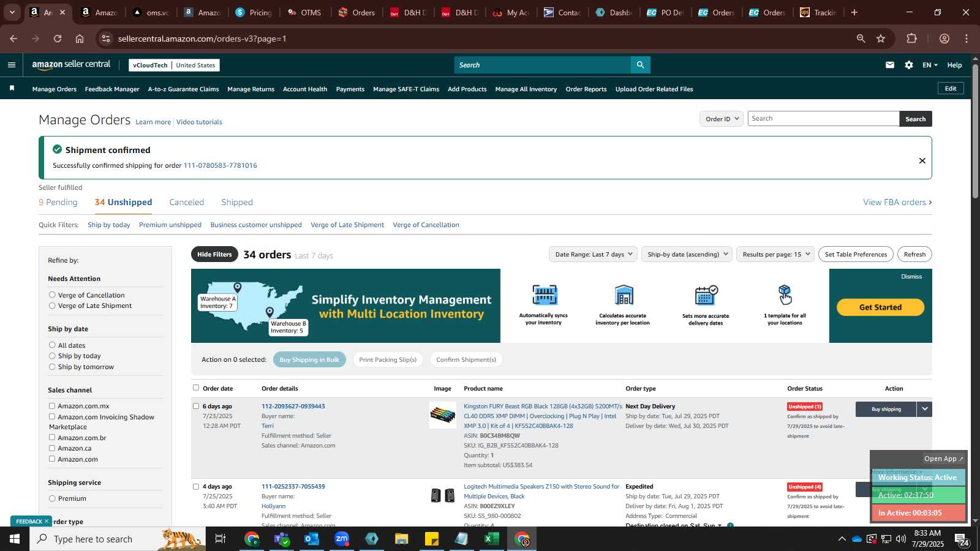Select All dates radio option

(x=52, y=345)
